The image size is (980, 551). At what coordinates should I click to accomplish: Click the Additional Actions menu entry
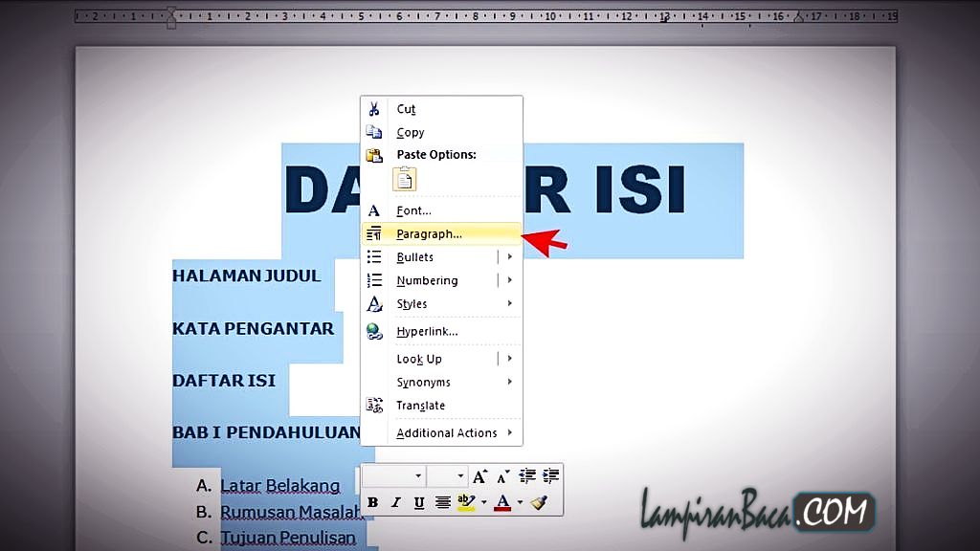pyautogui.click(x=446, y=432)
